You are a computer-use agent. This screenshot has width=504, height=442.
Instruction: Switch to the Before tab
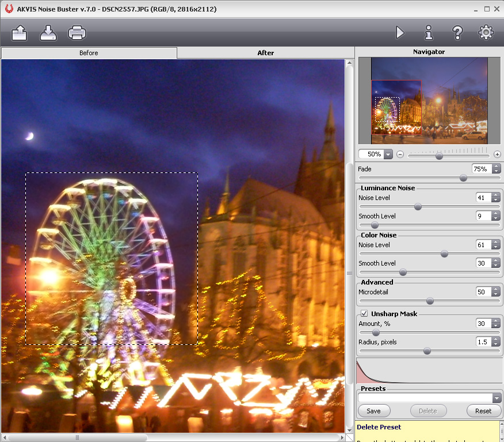(89, 53)
